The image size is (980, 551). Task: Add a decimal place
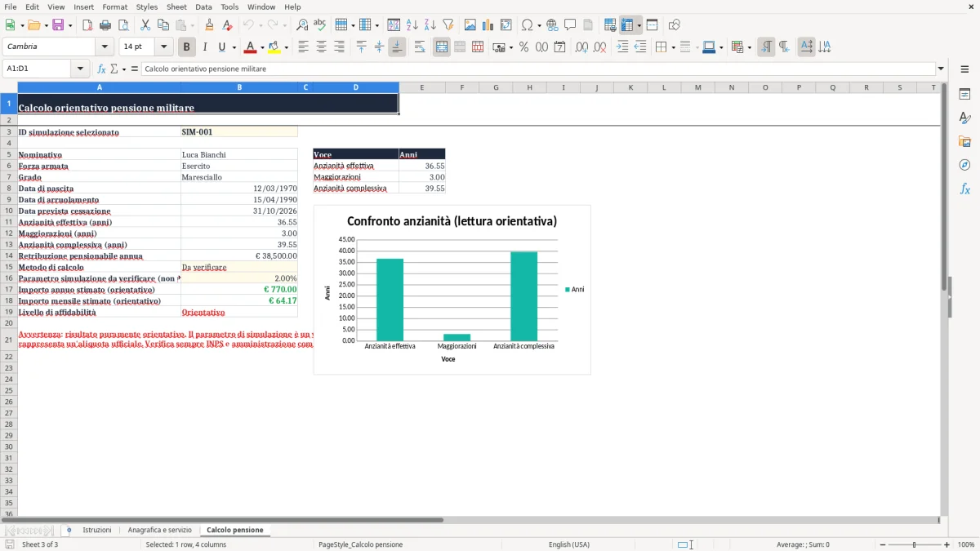[x=581, y=47]
